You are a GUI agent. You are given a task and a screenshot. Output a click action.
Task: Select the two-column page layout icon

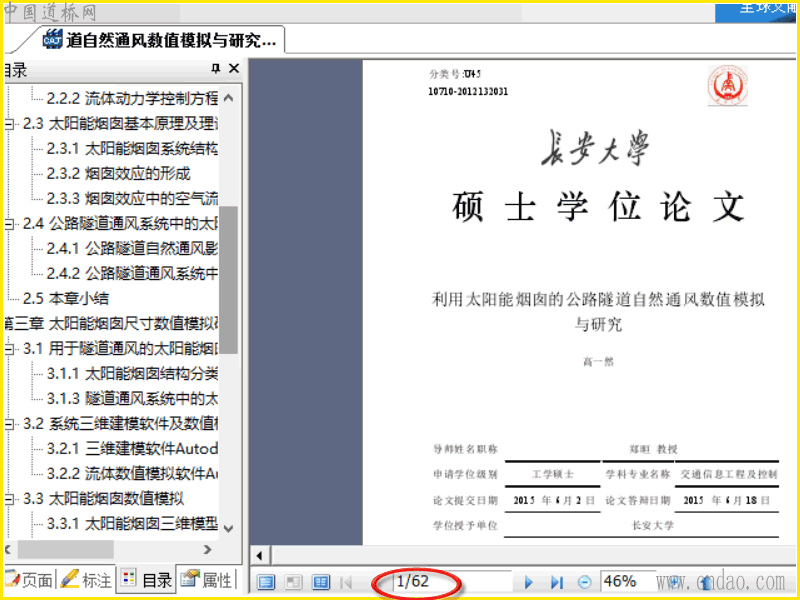pyautogui.click(x=321, y=582)
